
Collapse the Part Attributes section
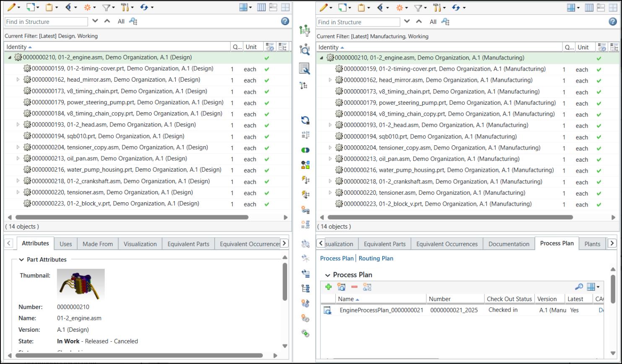click(x=21, y=260)
